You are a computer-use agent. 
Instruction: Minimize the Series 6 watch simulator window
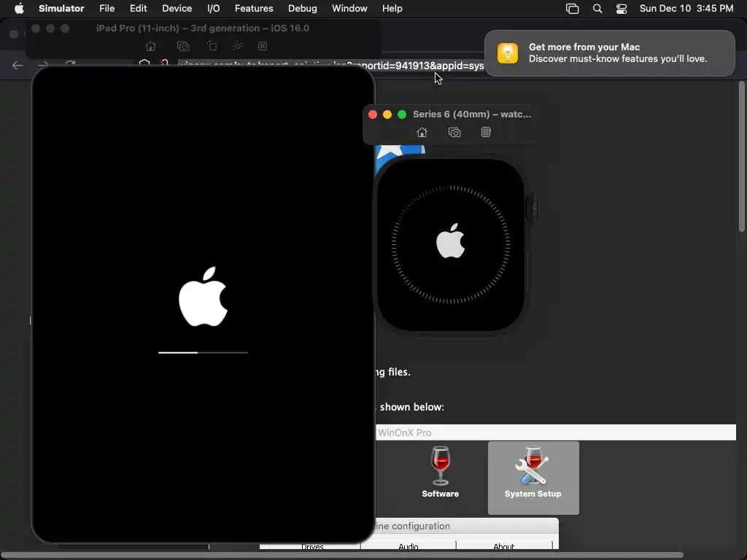(387, 114)
